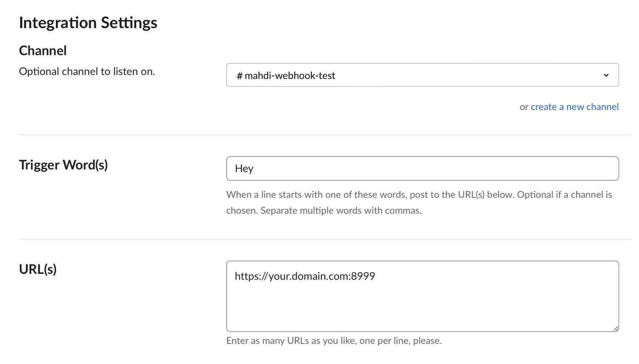Click the word "or" before create link
Viewport: 639px width, 364px height.
click(524, 107)
